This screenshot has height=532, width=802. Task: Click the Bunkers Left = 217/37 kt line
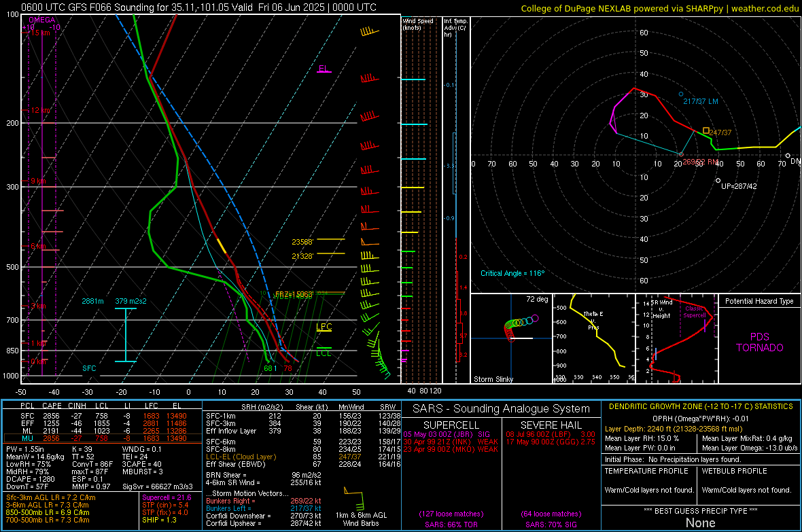(x=264, y=508)
